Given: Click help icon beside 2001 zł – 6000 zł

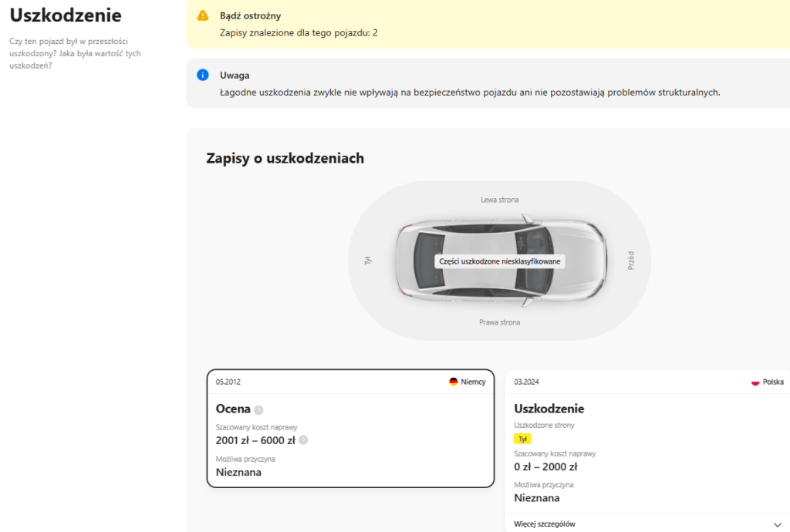Looking at the screenshot, I should coord(303,440).
